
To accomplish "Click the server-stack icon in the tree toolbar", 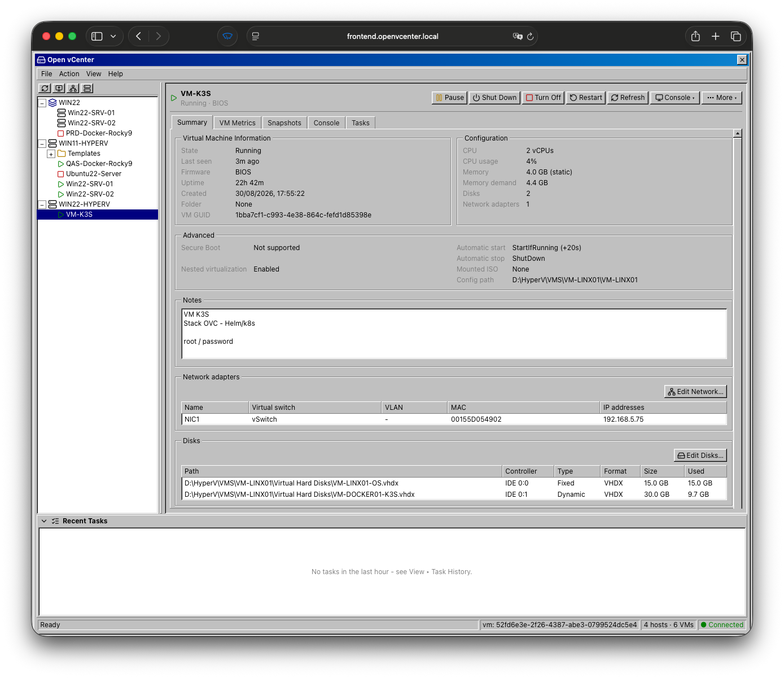I will point(87,89).
